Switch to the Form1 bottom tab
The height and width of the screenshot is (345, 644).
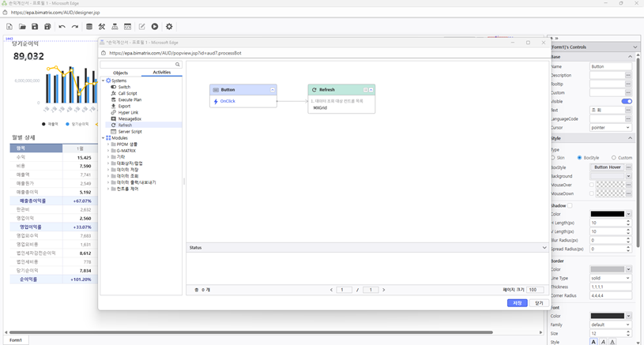click(15, 340)
